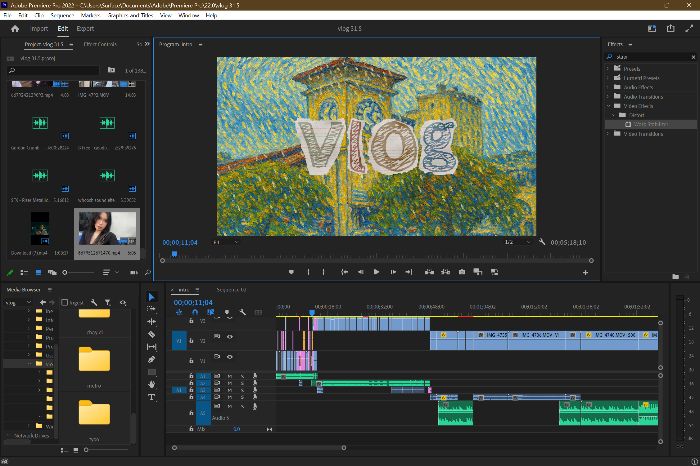Open the zoom level Fit dropdown
This screenshot has width=700, height=466.
pyautogui.click(x=225, y=242)
